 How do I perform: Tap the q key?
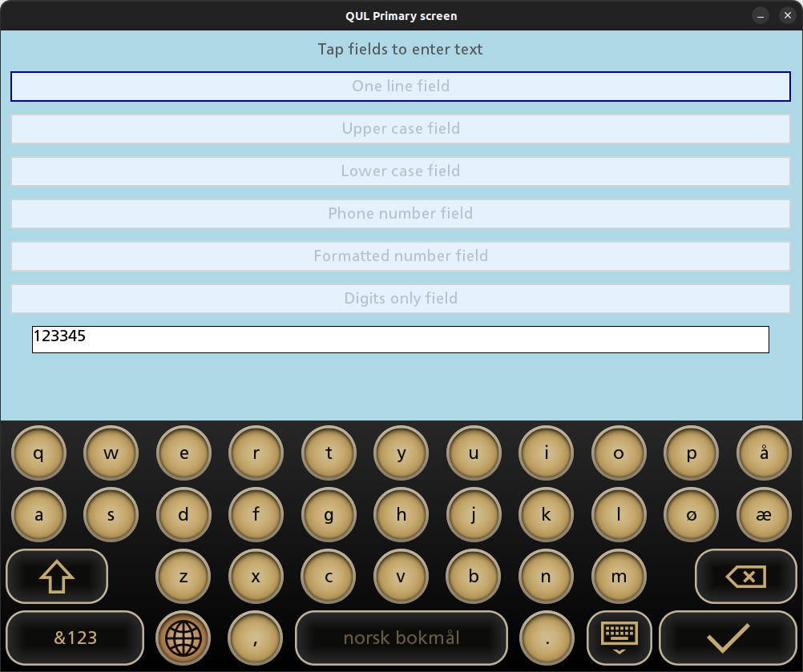[38, 453]
